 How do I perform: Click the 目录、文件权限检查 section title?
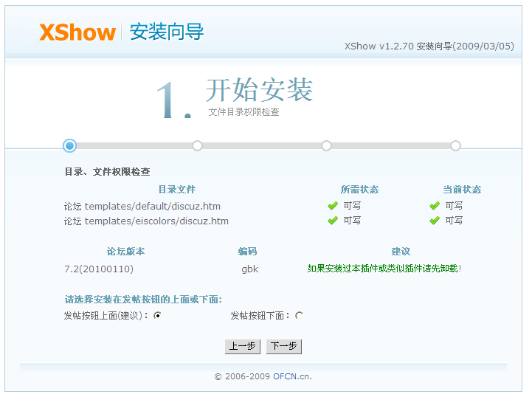107,172
